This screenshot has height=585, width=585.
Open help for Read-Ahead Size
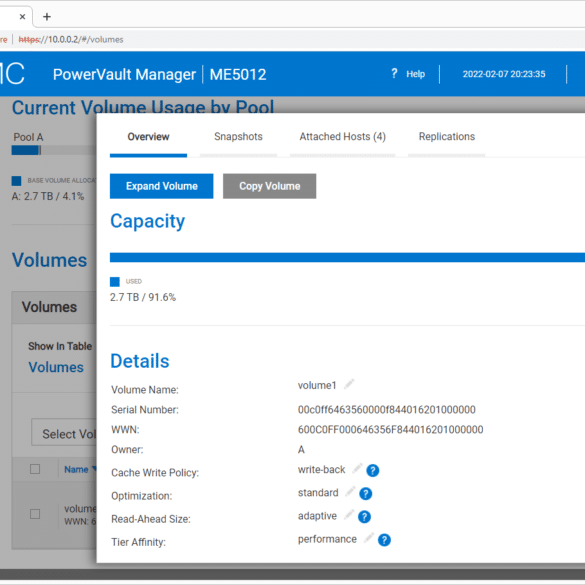(x=364, y=517)
